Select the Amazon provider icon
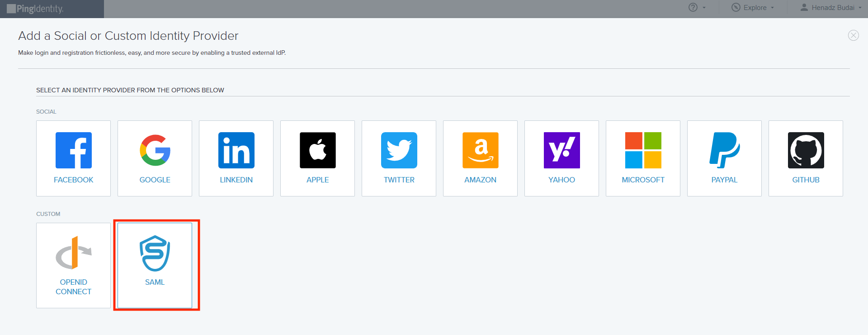Screen dimensions: 868x335 480,150
